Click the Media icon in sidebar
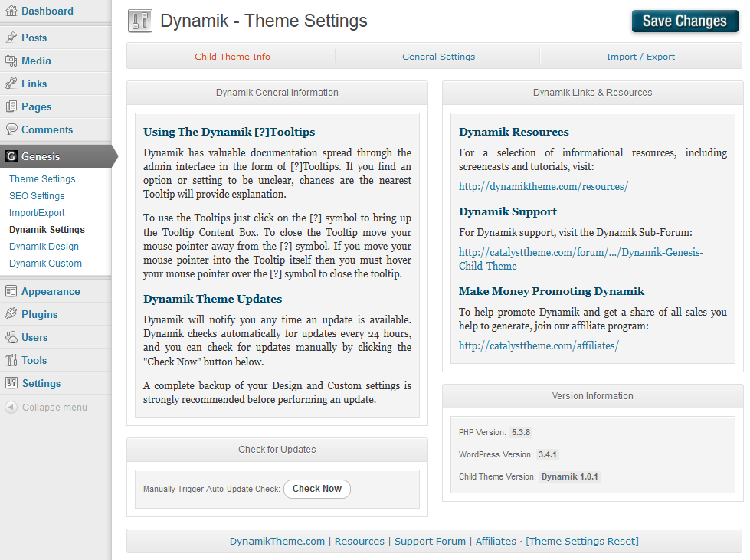This screenshot has height=560, width=750. [11, 61]
